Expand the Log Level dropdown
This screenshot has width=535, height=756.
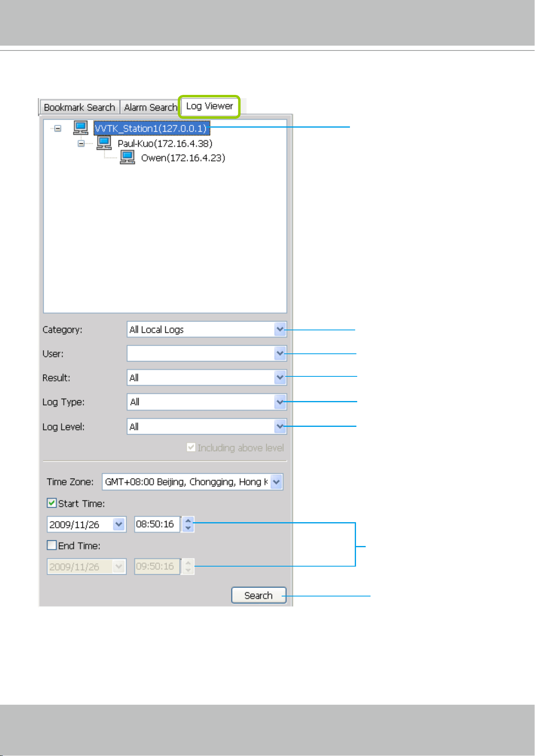click(280, 426)
